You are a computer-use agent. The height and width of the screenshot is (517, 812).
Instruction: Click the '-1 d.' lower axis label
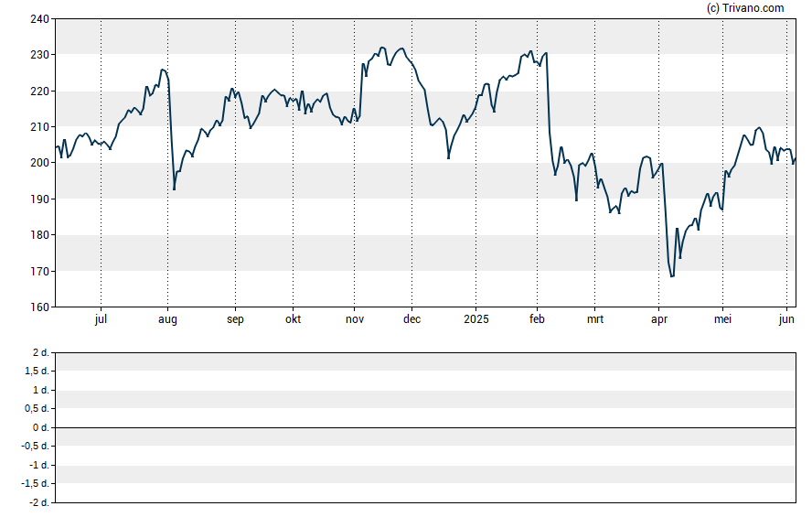[38, 465]
